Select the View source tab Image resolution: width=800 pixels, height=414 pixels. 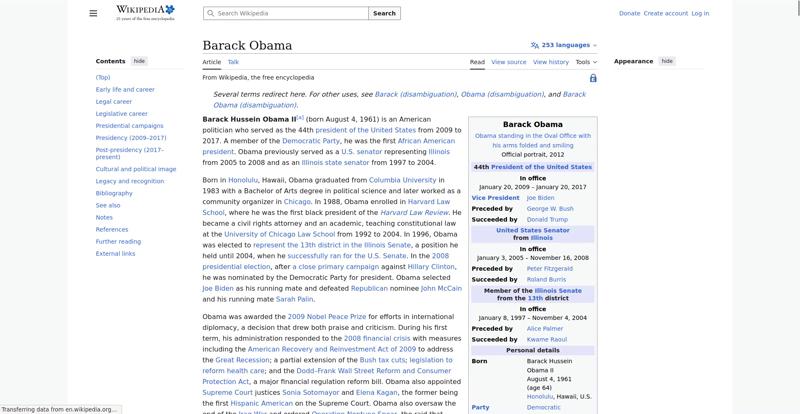[509, 62]
